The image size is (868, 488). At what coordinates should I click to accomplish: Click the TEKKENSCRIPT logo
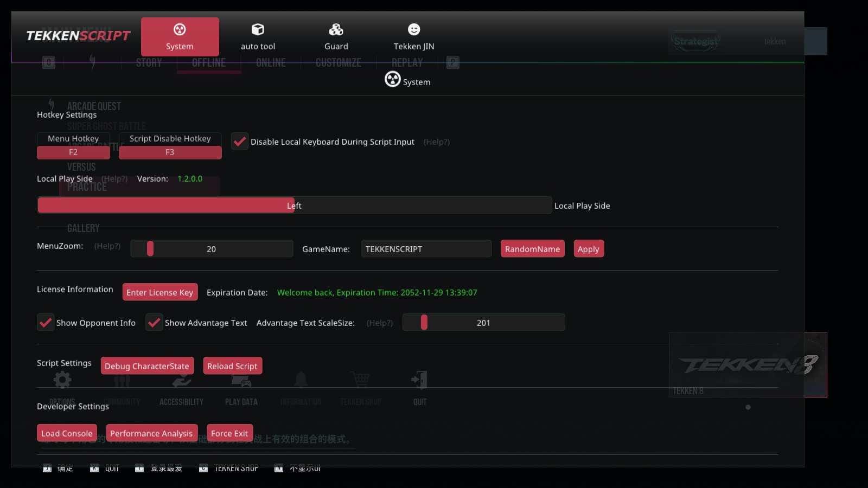[78, 36]
